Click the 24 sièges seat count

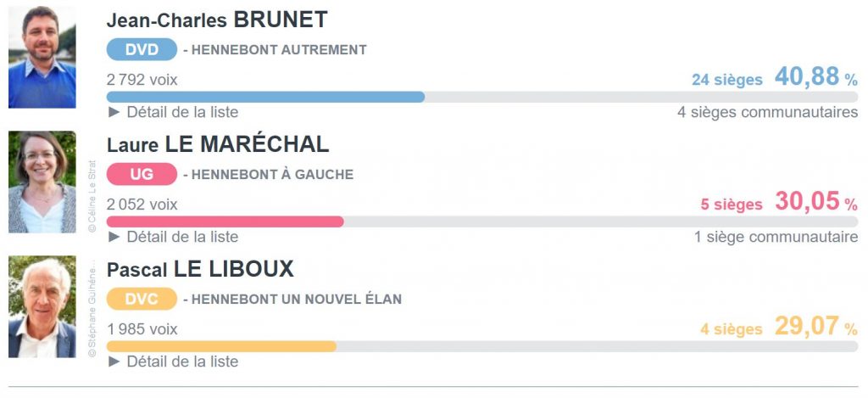tap(726, 80)
